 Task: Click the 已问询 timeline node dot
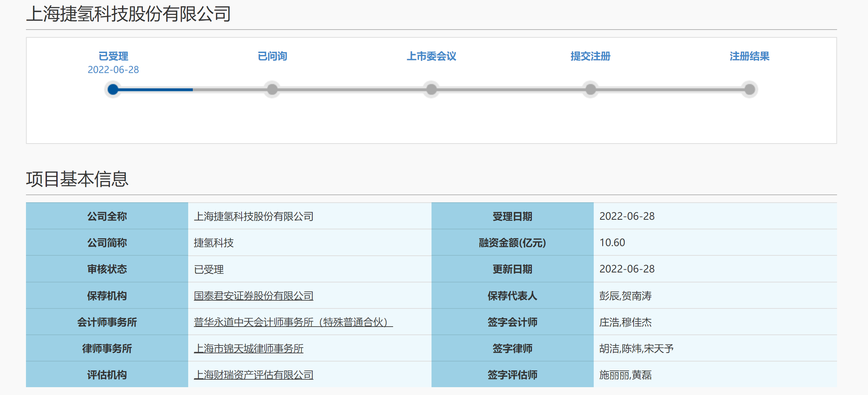[272, 89]
